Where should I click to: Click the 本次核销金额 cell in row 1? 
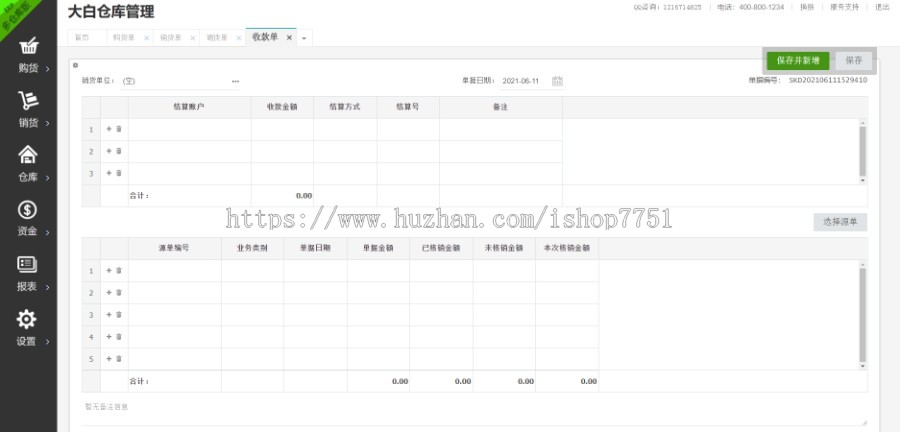point(567,271)
